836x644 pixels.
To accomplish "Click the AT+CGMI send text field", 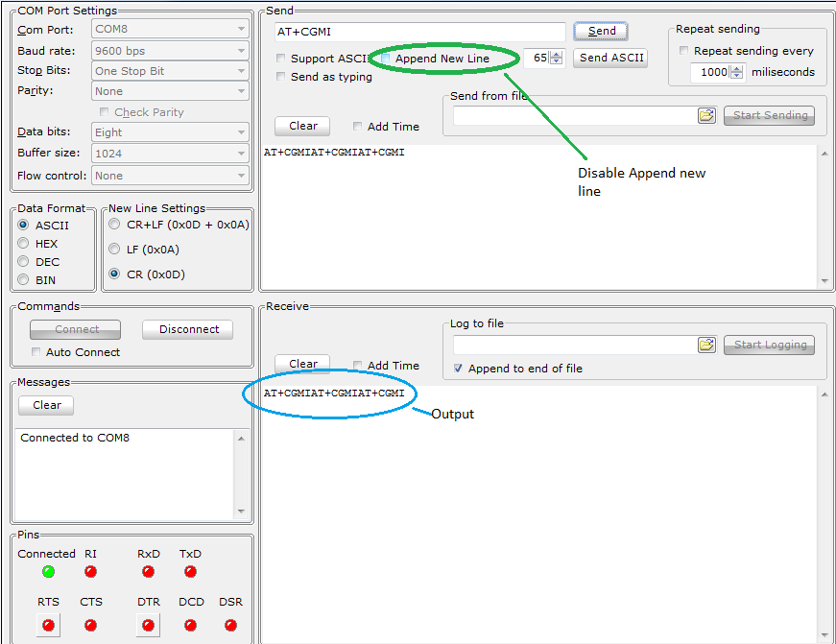I will (x=419, y=32).
